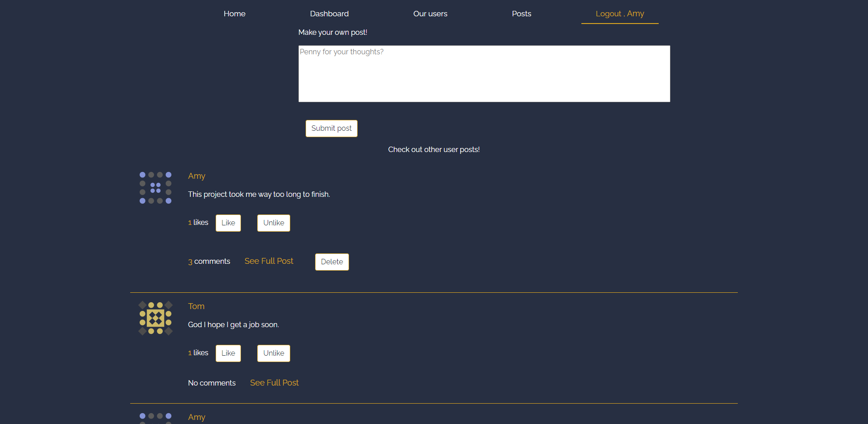Navigate to the Posts page
Screen dimensions: 868x424
(521, 14)
